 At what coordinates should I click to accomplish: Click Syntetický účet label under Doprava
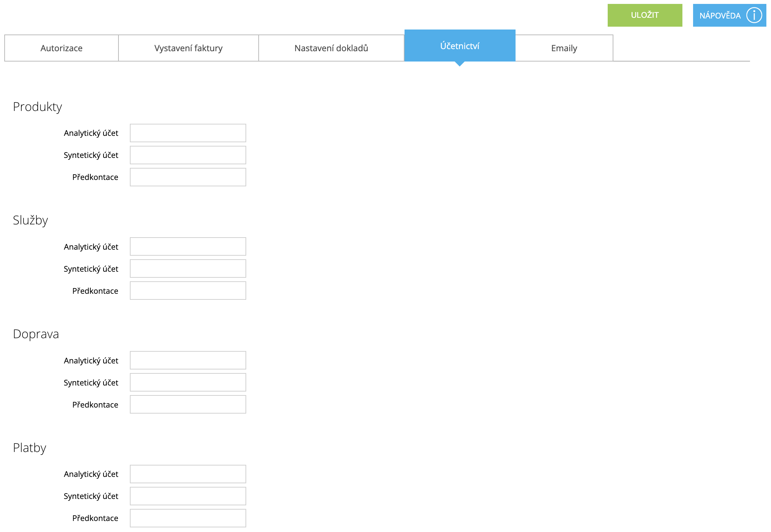[91, 383]
